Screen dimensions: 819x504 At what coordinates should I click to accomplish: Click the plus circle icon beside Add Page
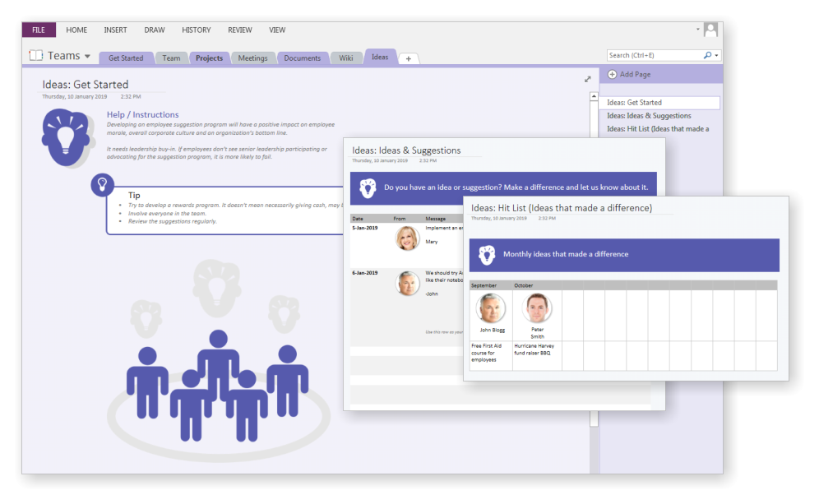pos(612,74)
